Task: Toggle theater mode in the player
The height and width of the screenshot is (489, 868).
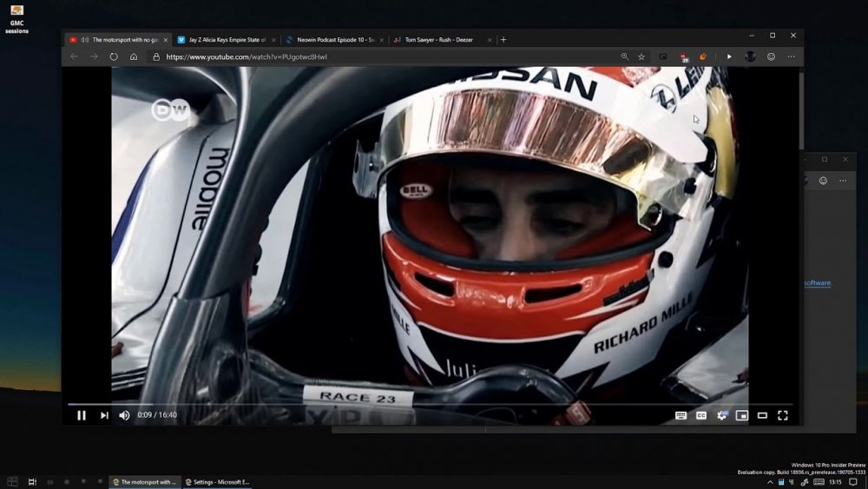Action: pyautogui.click(x=762, y=415)
